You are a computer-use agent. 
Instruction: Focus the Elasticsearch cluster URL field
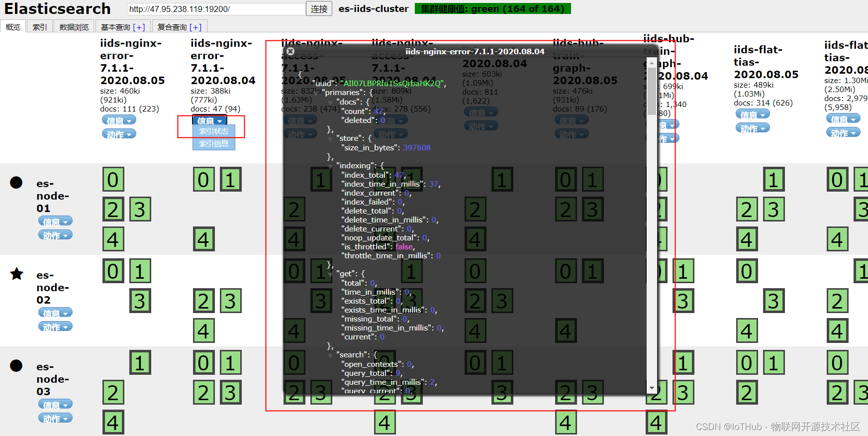pos(216,9)
